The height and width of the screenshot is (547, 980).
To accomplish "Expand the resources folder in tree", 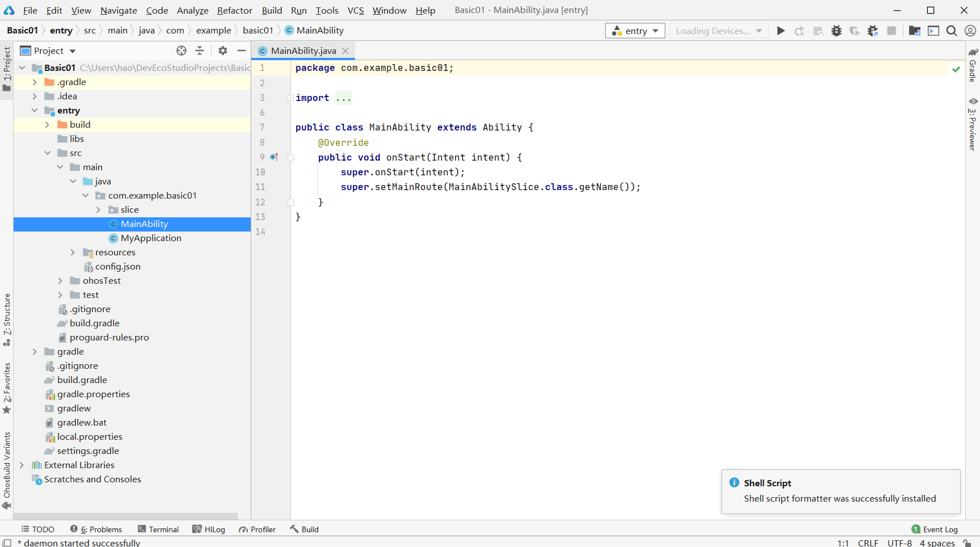I will [73, 253].
